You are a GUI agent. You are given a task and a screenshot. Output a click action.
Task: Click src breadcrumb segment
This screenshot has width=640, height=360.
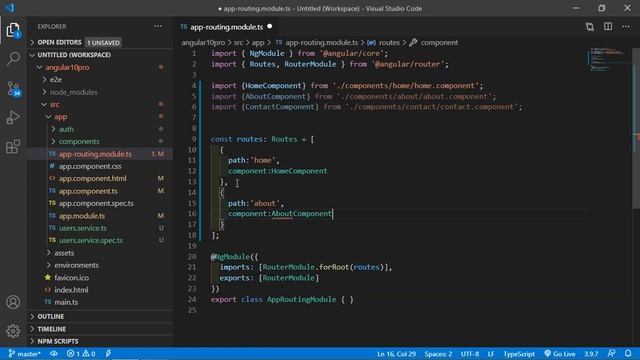[238, 42]
